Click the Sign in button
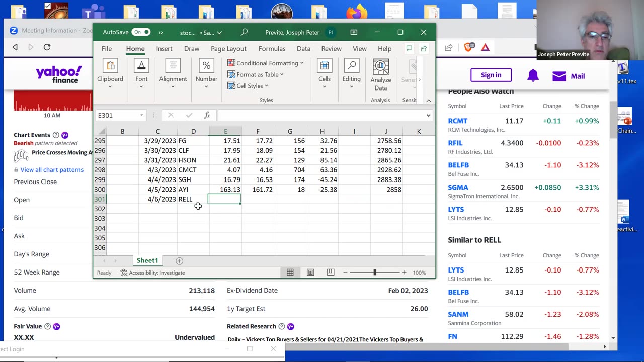 (x=491, y=75)
